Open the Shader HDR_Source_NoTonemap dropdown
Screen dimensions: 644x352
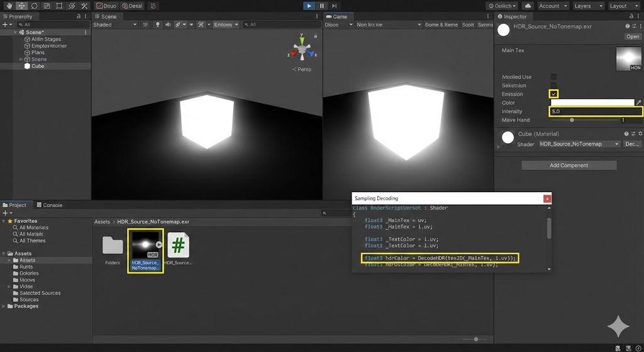tap(579, 144)
